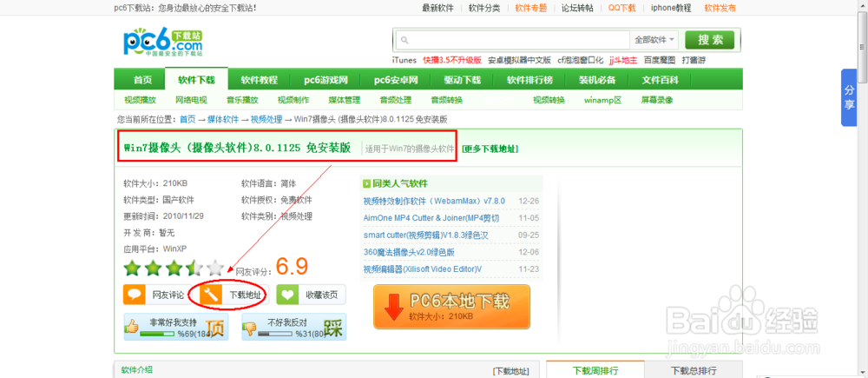The image size is (868, 378).
Task: Click the green 搜索 search button
Action: point(710,40)
